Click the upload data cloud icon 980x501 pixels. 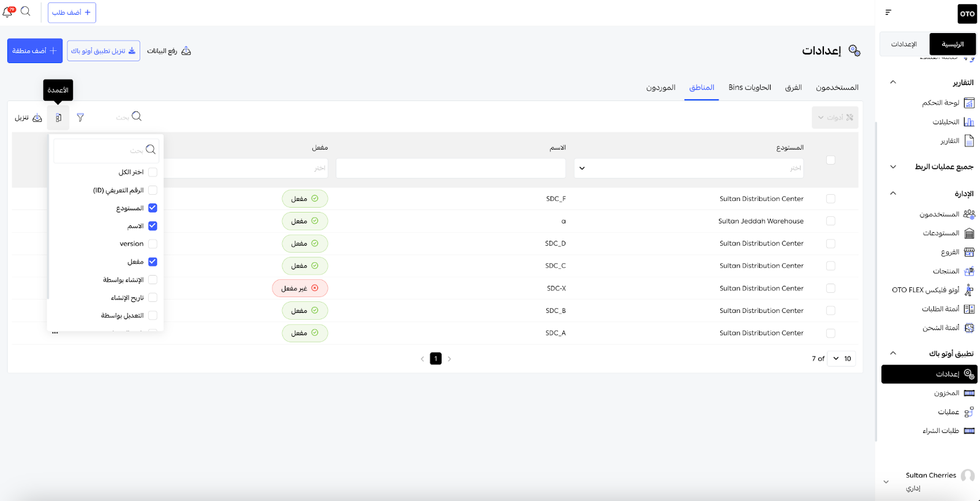coord(186,51)
